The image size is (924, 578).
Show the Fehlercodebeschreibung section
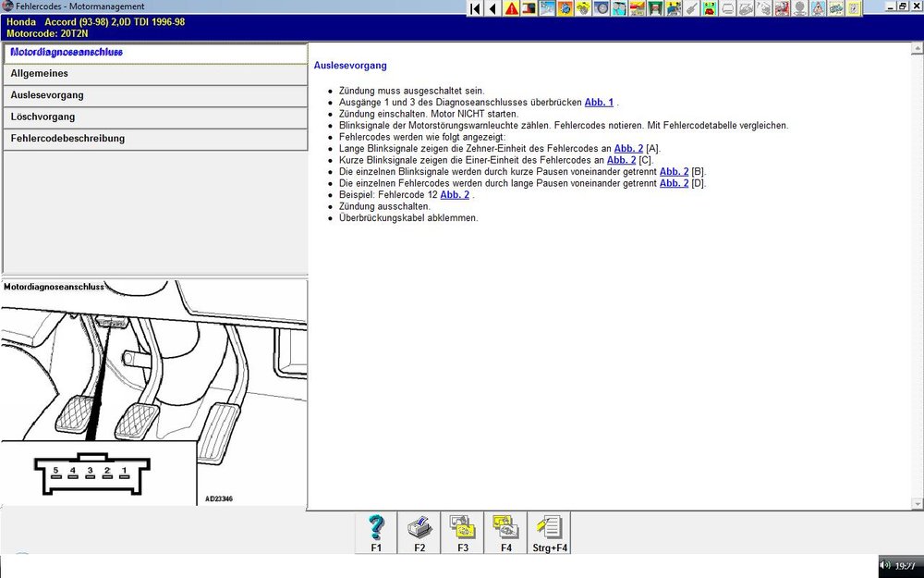pyautogui.click(x=154, y=139)
